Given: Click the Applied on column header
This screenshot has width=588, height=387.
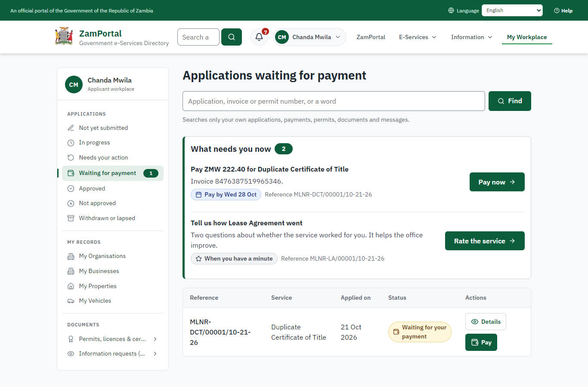Looking at the screenshot, I should 356,298.
